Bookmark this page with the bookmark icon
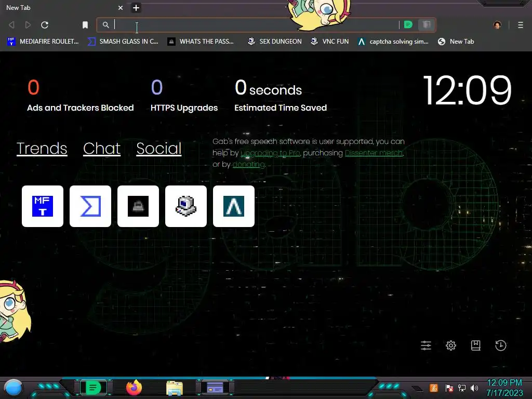532x399 pixels. (x=85, y=25)
